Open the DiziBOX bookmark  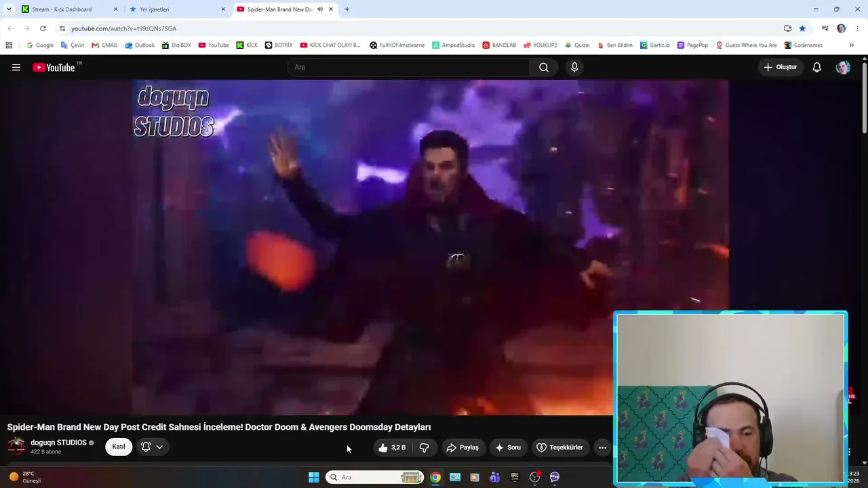click(176, 45)
